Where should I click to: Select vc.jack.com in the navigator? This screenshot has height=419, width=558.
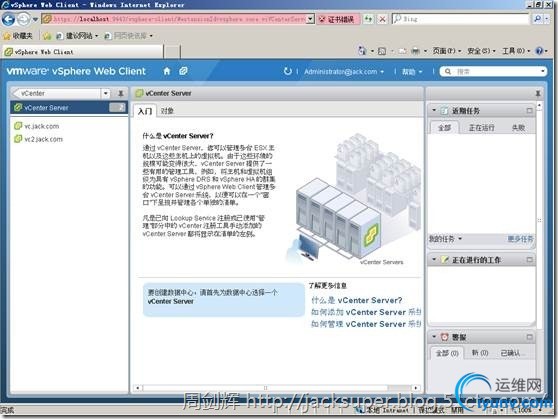coord(37,126)
